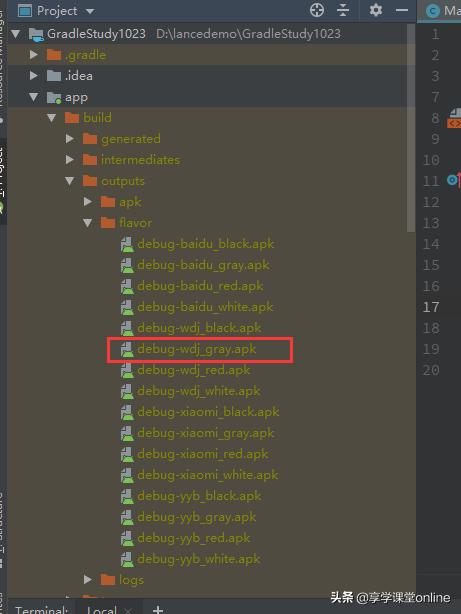Select debug-yyb_gray.apk file
461x614 pixels.
point(188,517)
